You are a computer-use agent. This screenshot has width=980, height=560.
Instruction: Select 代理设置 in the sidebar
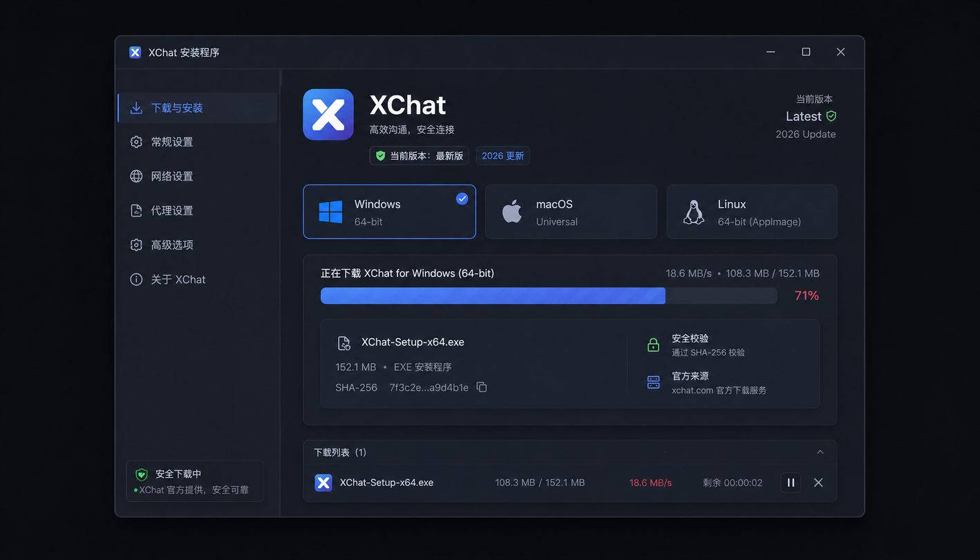198,210
